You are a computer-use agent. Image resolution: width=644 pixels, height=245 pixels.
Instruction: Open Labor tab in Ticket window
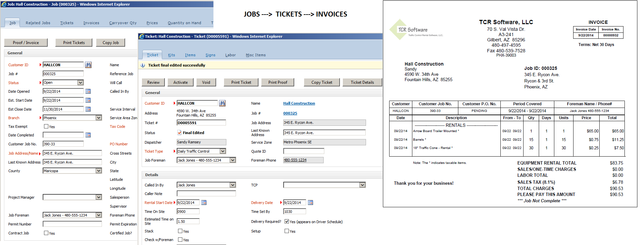[231, 55]
